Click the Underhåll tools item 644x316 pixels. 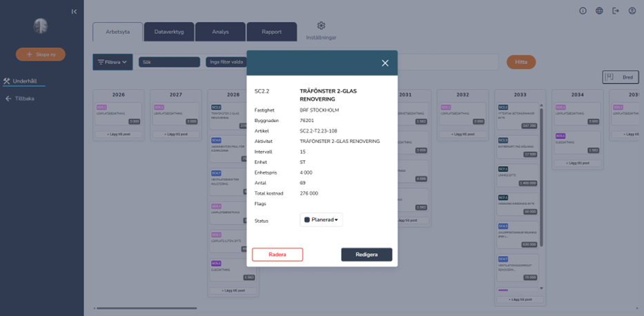tap(24, 81)
